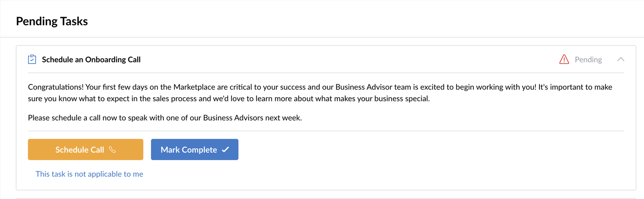Click the word 'Congratulations!' in the description

point(56,87)
